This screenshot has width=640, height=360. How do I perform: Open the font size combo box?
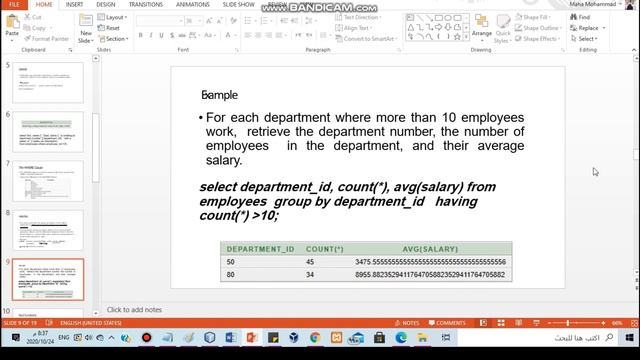tap(193, 20)
